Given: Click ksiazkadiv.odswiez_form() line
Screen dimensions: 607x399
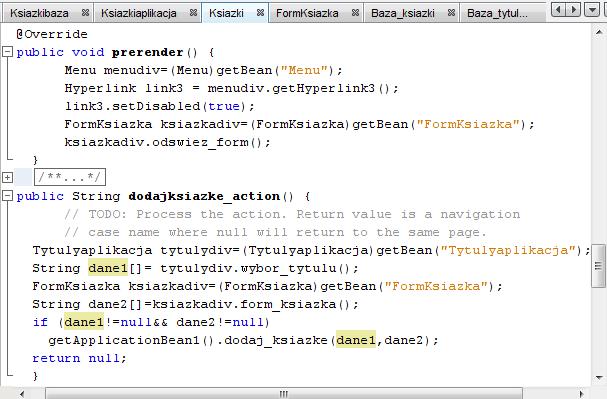Looking at the screenshot, I should coord(167,142).
